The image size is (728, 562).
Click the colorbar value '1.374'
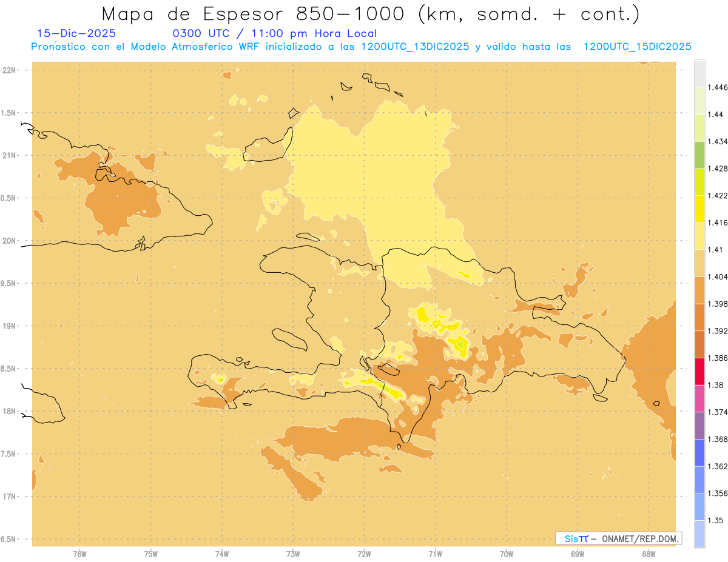717,412
